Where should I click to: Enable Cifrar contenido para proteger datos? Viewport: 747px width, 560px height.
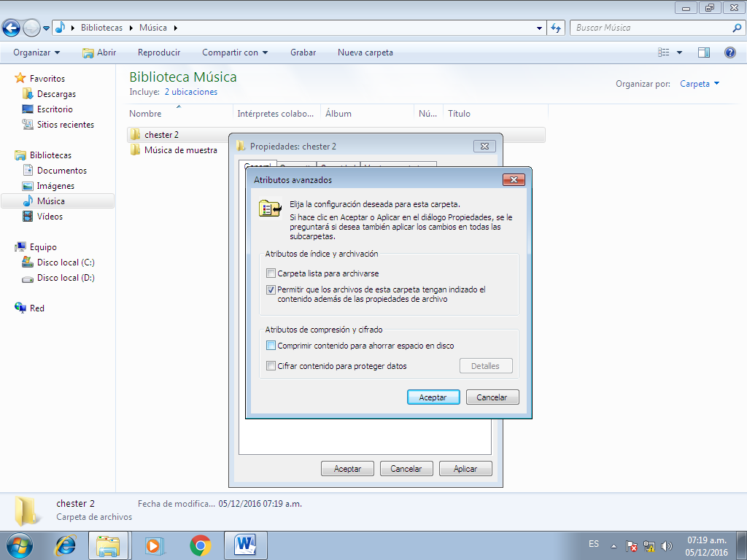271,365
